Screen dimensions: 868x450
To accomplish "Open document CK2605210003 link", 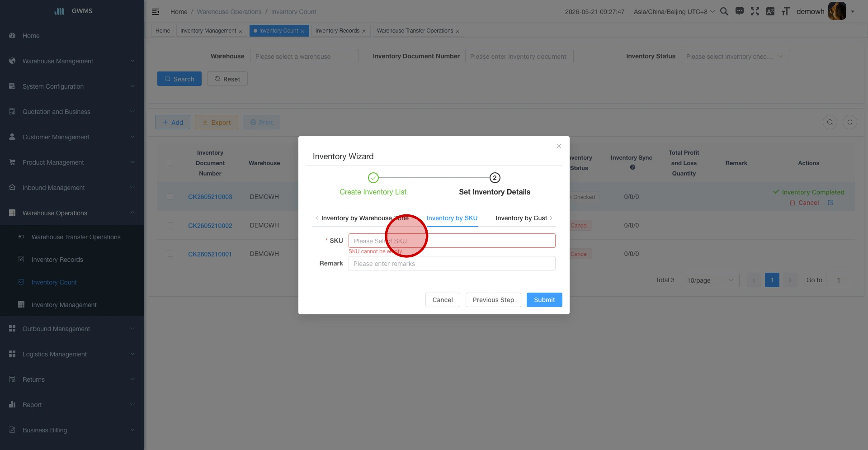I will pyautogui.click(x=210, y=197).
